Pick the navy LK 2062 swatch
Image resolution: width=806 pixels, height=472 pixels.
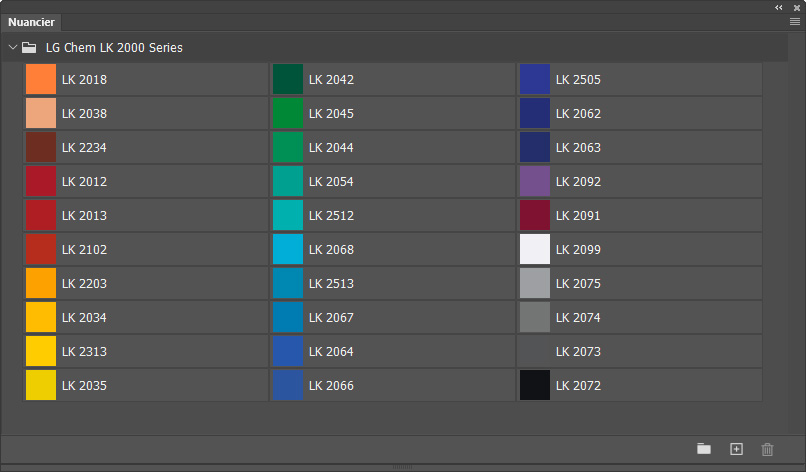(535, 113)
